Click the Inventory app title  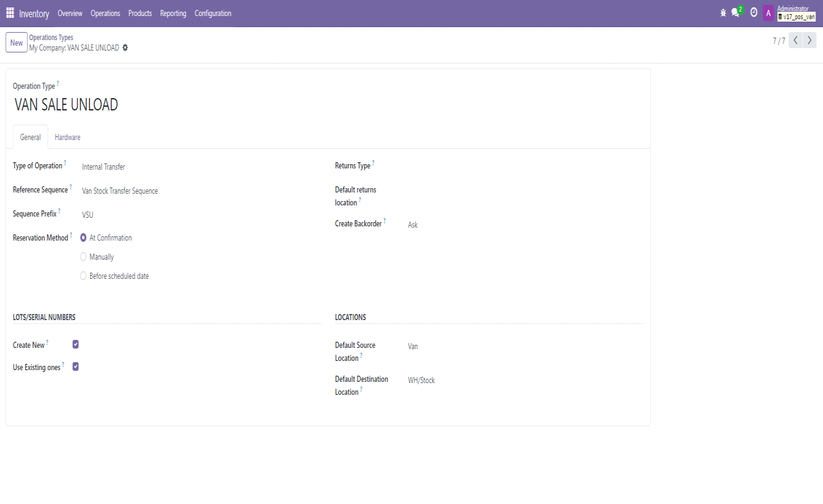[x=34, y=14]
